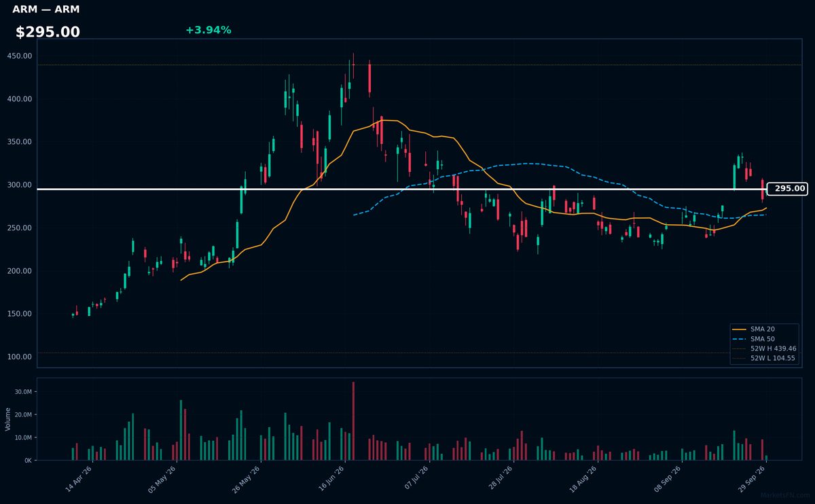Click the 200.00 y-axis price label
Viewport: 815px width, 504px height.
(20, 271)
